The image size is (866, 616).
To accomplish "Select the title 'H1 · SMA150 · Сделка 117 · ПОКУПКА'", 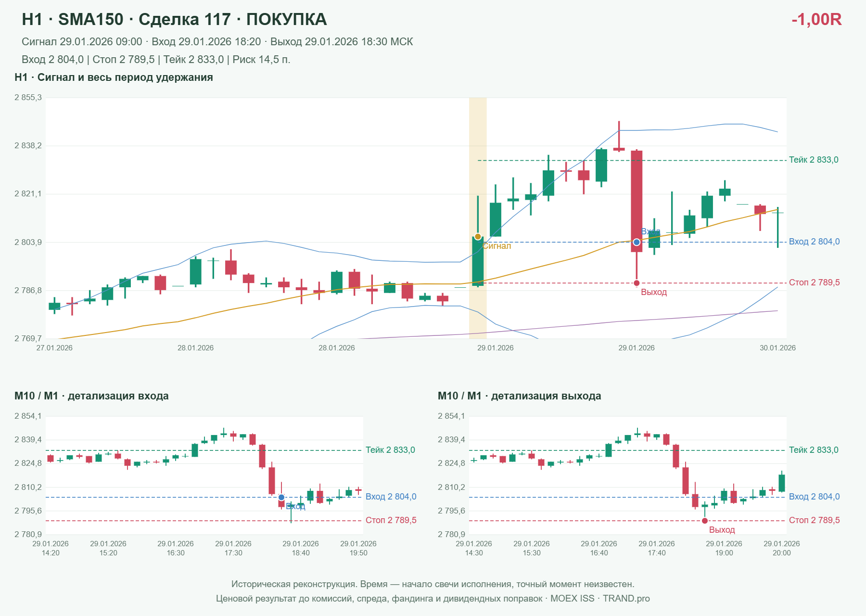I will [x=174, y=20].
